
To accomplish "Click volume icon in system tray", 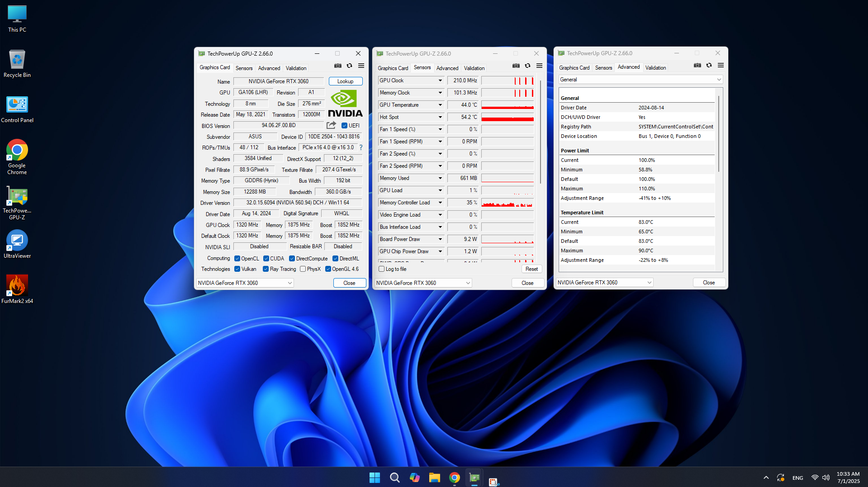I will [826, 478].
